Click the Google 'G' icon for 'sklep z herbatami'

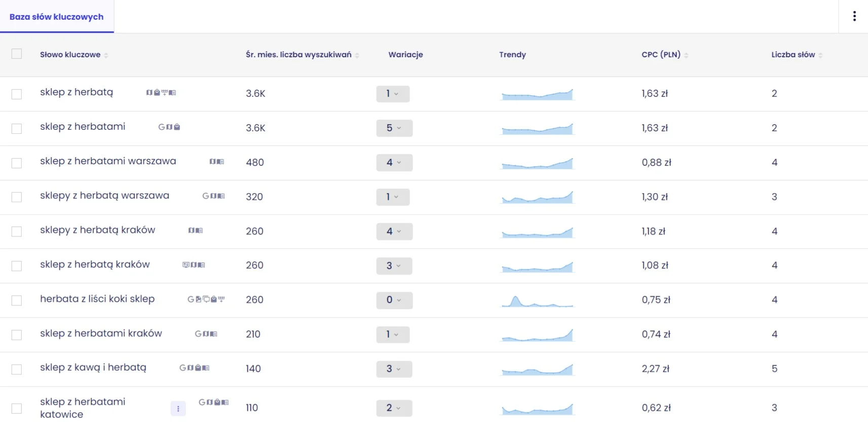tap(162, 127)
